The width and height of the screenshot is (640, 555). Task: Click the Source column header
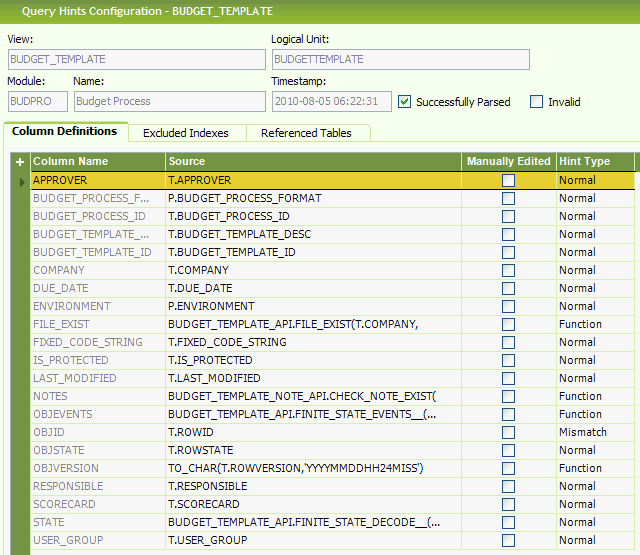(x=314, y=162)
